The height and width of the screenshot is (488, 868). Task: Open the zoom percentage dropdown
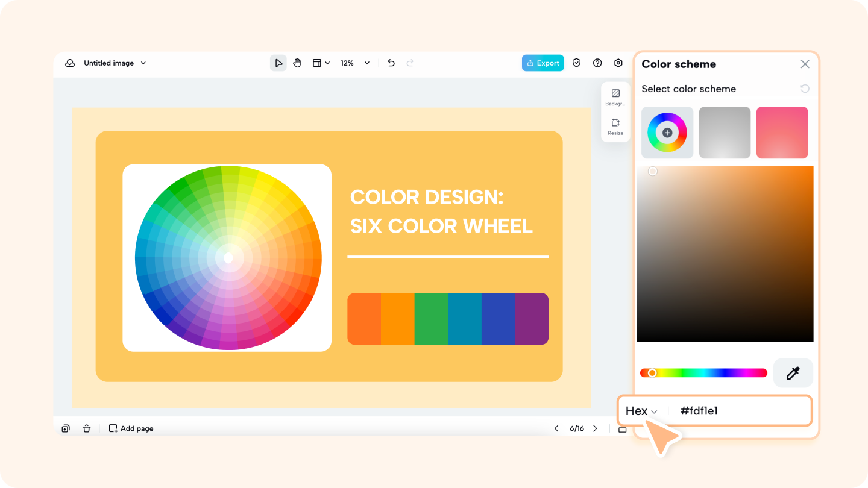354,63
